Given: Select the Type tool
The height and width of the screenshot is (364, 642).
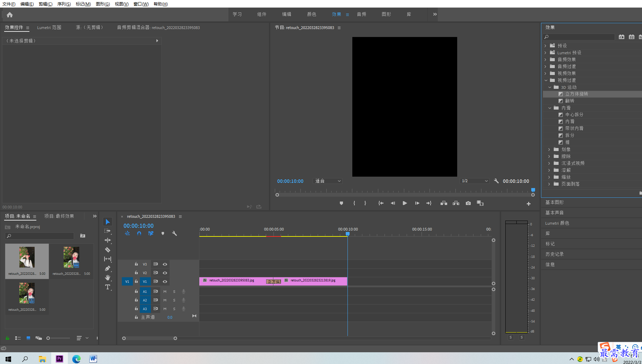Looking at the screenshot, I should coord(108,287).
